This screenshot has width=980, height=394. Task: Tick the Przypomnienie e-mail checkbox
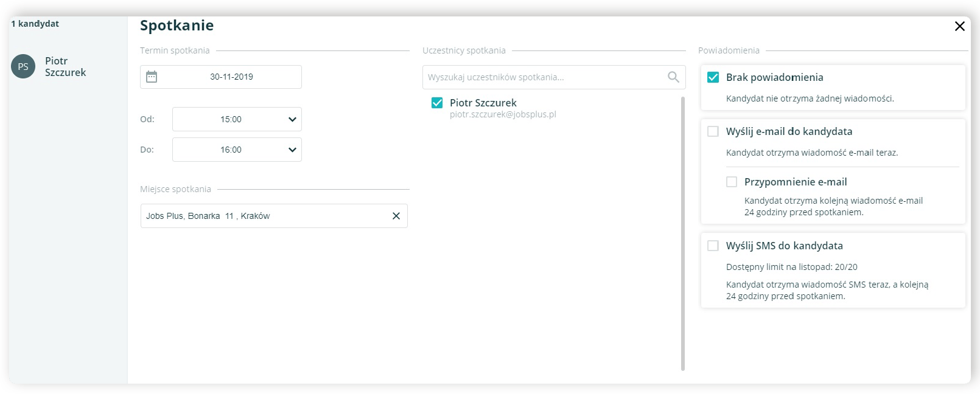coord(732,182)
